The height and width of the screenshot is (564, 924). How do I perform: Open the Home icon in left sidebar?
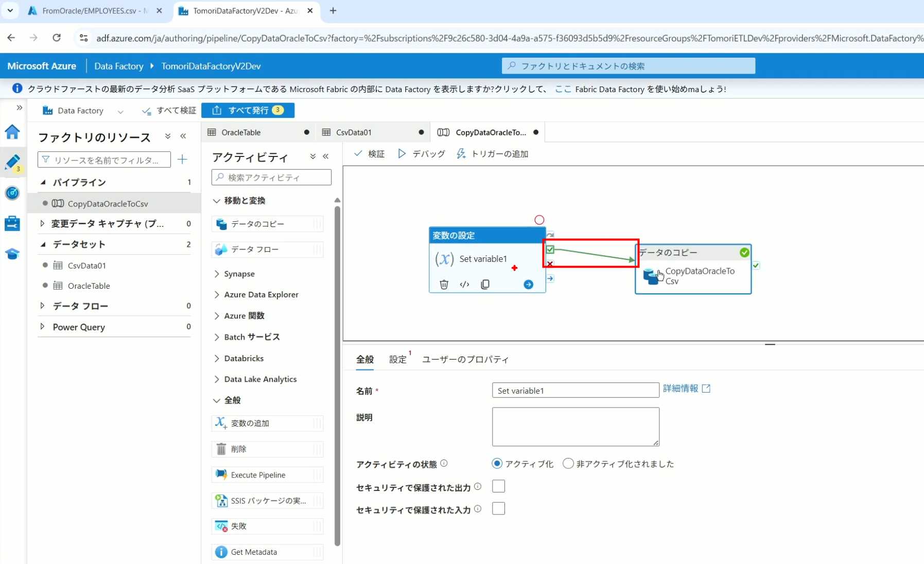point(12,132)
